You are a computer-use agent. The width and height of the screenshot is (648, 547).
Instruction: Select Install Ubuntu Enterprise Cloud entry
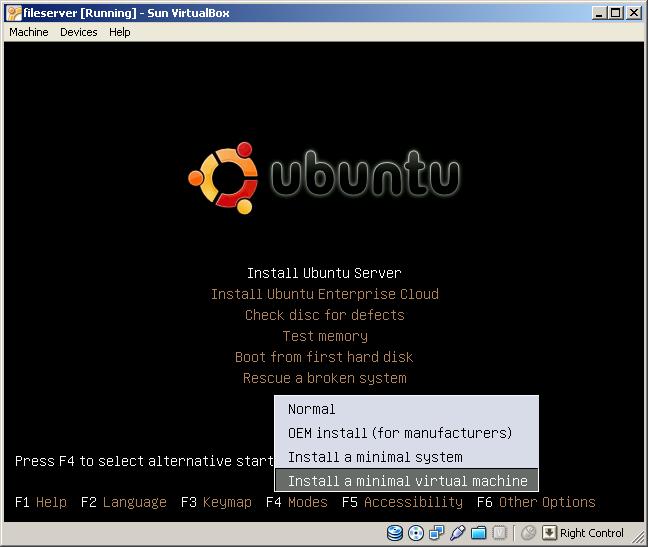click(x=325, y=294)
